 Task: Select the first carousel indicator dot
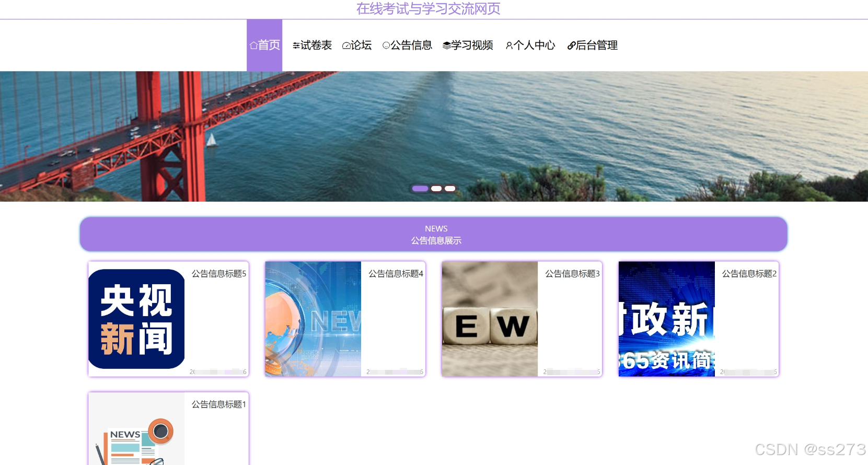click(x=420, y=189)
